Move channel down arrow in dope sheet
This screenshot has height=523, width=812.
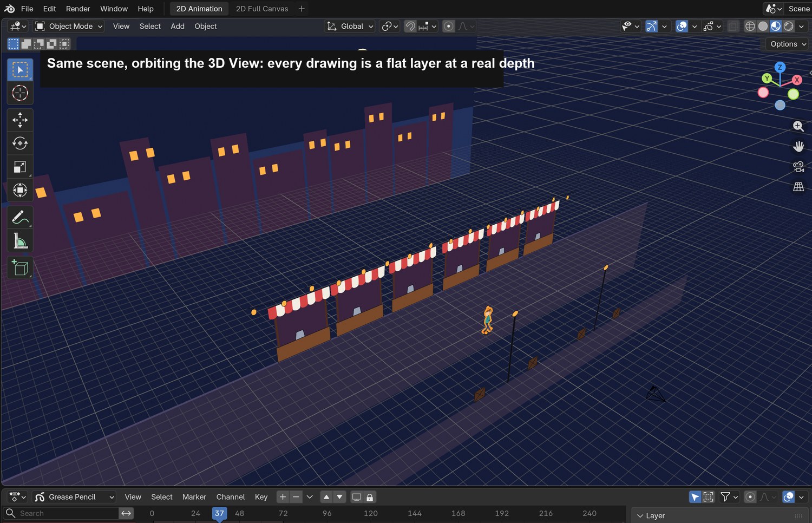point(339,497)
